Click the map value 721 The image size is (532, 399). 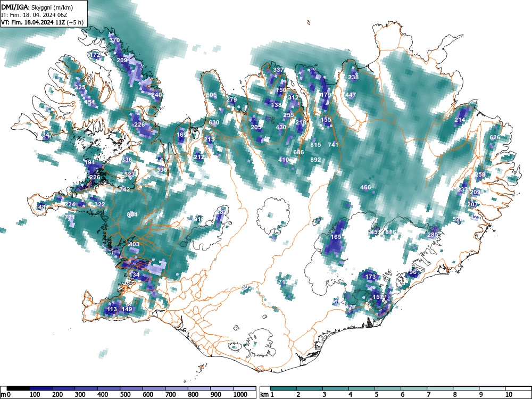(70, 217)
